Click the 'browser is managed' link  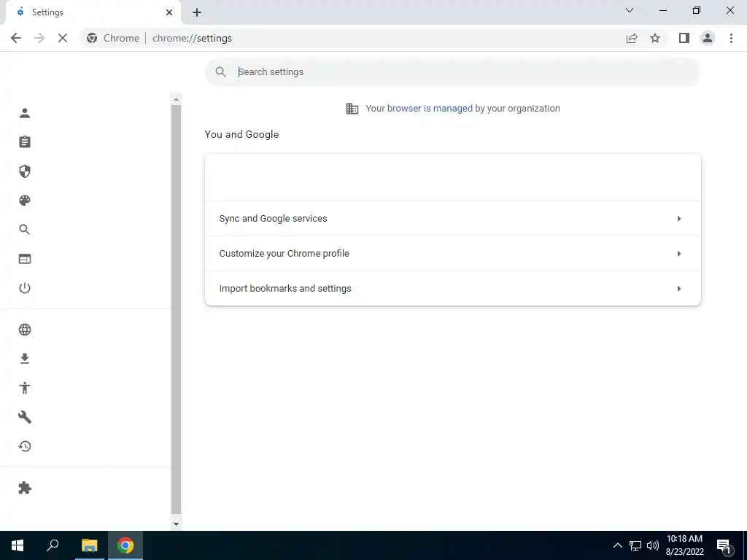[x=430, y=109]
